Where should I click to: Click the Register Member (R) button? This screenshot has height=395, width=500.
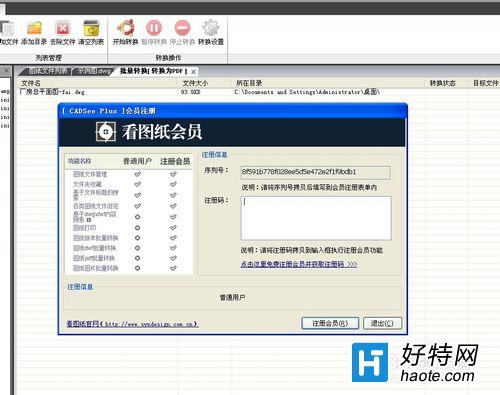click(x=330, y=323)
